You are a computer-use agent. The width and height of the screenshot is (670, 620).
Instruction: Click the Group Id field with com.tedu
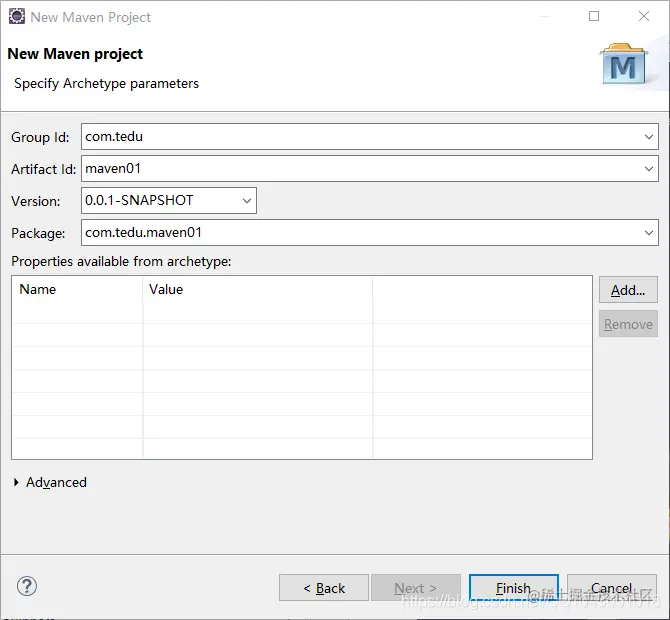point(370,137)
